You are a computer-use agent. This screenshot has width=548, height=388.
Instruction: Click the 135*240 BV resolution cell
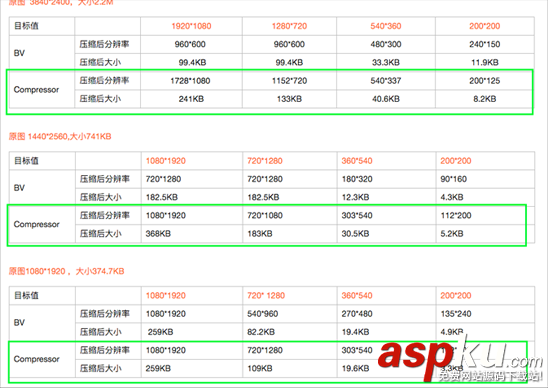(456, 314)
